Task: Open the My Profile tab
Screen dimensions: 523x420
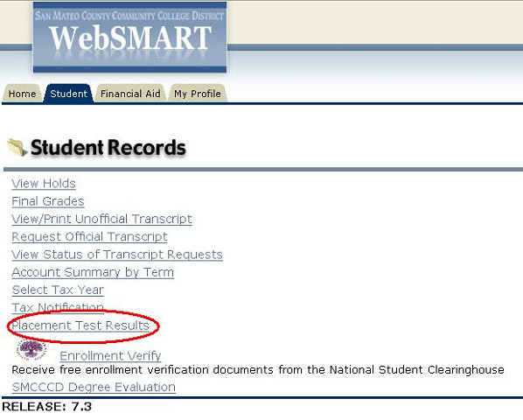Action: click(198, 94)
